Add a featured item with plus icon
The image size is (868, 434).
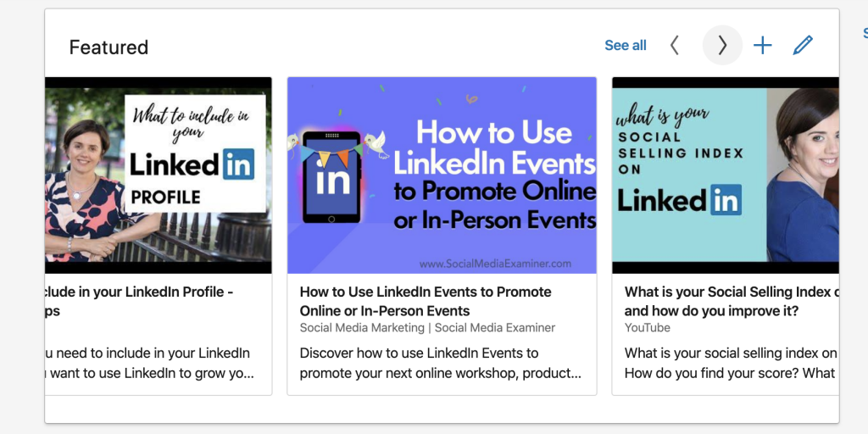point(763,46)
